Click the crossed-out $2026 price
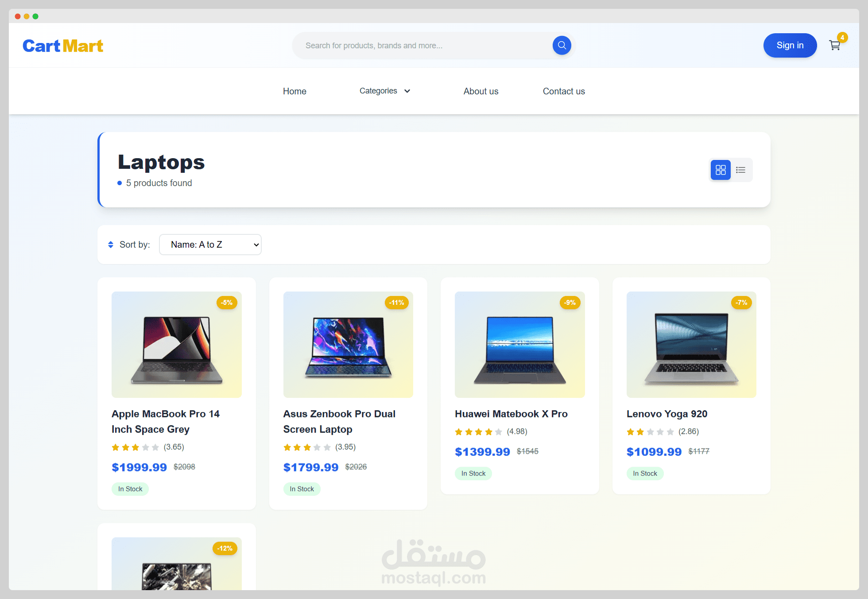Screen dimensions: 868x599 356,467
